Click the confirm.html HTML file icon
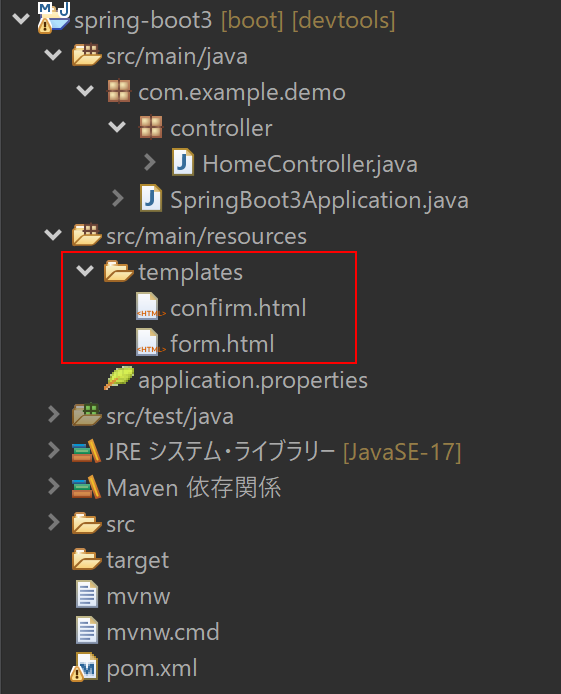561x694 pixels. coord(150,306)
